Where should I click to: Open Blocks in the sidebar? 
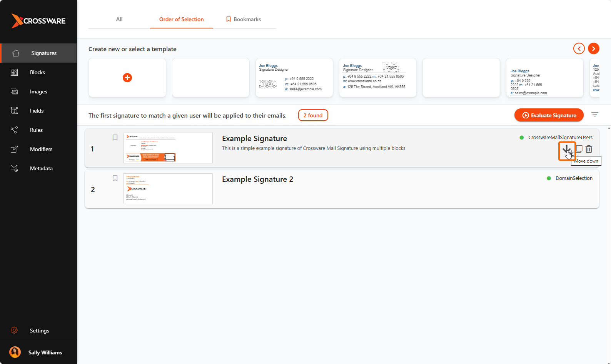(x=37, y=72)
